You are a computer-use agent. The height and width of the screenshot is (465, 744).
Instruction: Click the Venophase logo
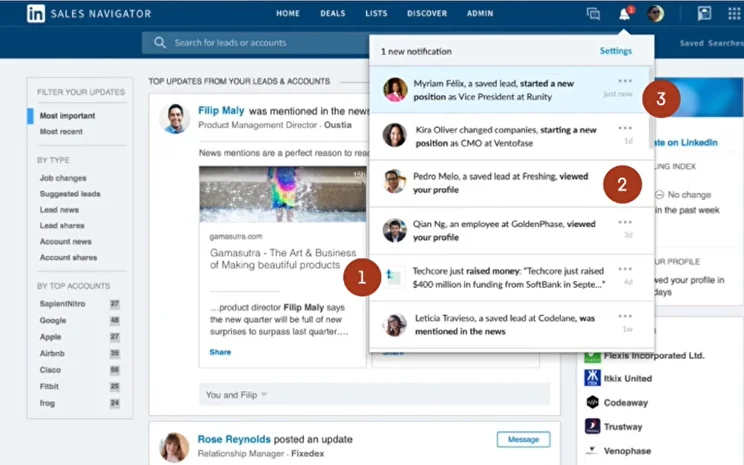pos(592,450)
